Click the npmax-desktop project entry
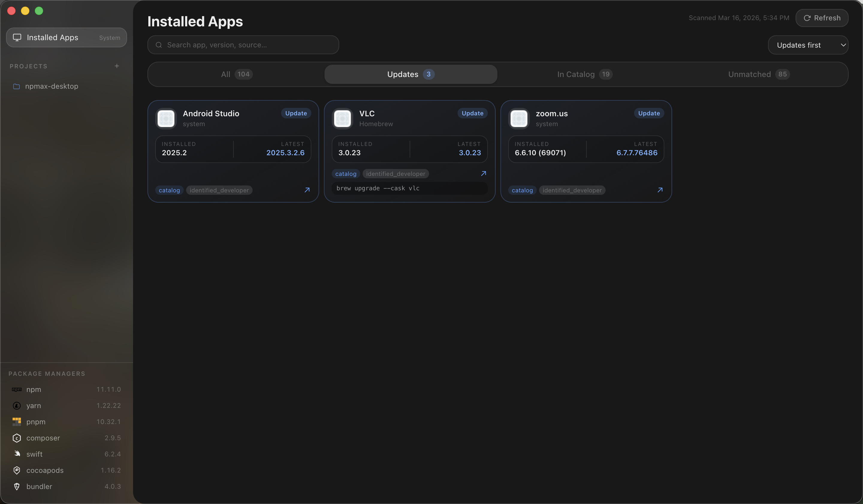Image resolution: width=863 pixels, height=504 pixels. (x=52, y=86)
